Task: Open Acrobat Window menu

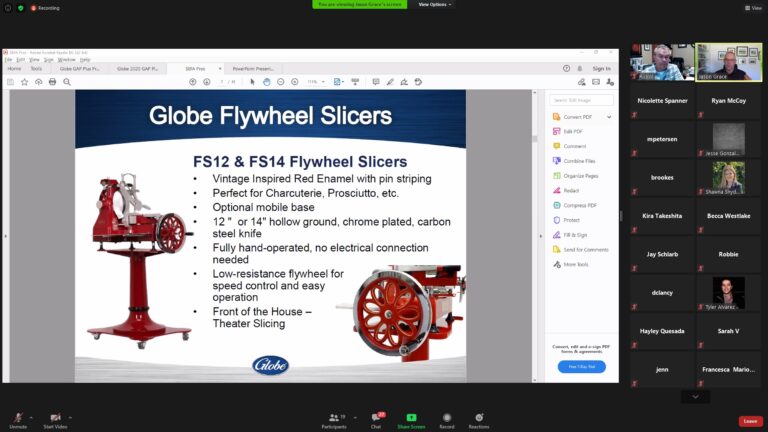Action: click(x=67, y=60)
